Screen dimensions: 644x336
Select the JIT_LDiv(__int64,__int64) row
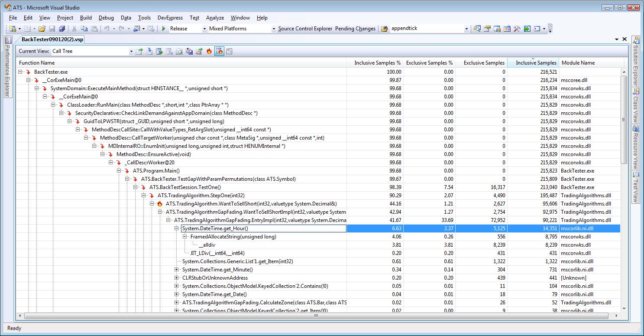click(318, 253)
